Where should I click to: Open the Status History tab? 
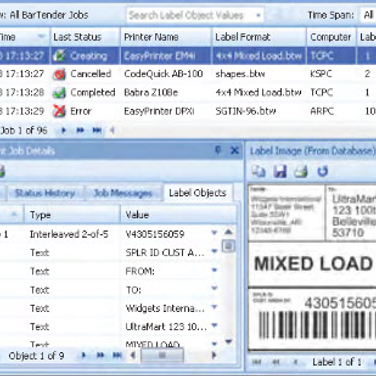(x=45, y=193)
